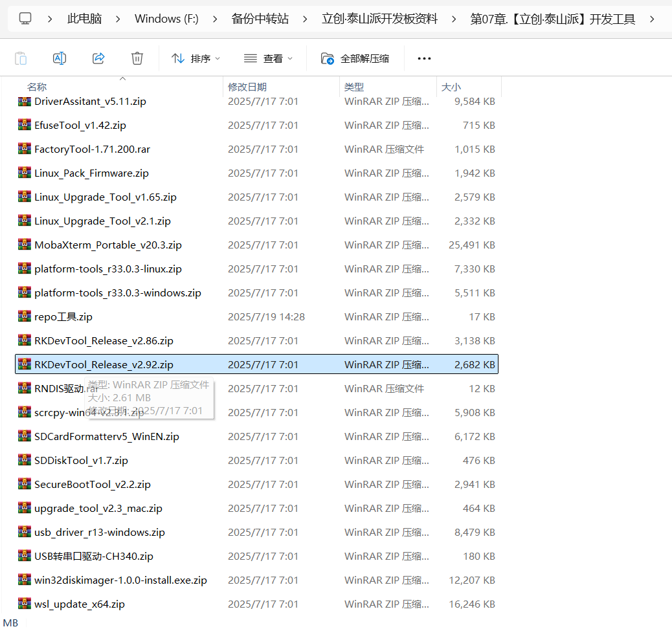Sort by the 修改日期 column header

(247, 87)
